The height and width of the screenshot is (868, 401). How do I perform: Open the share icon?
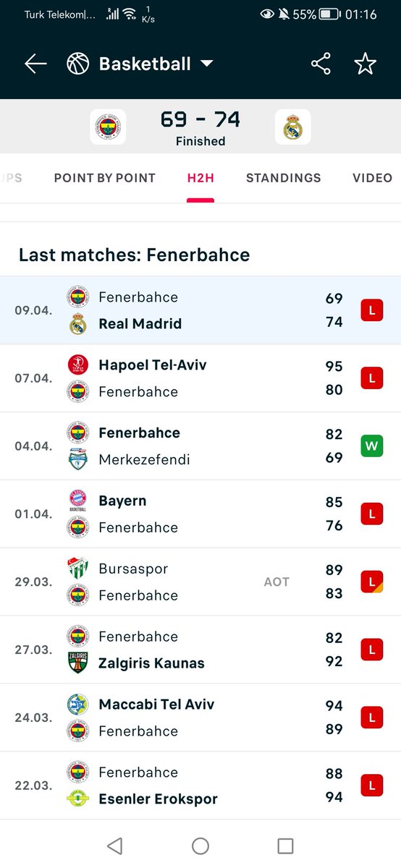click(x=321, y=64)
